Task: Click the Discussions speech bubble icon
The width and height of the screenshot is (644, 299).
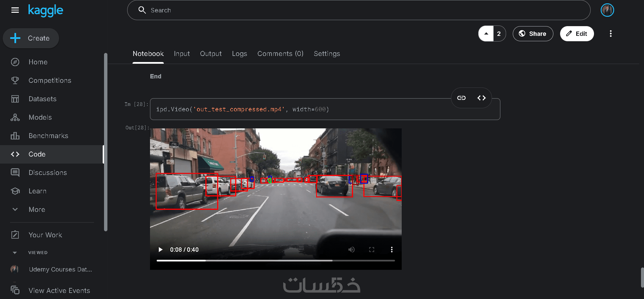Action: [15, 173]
